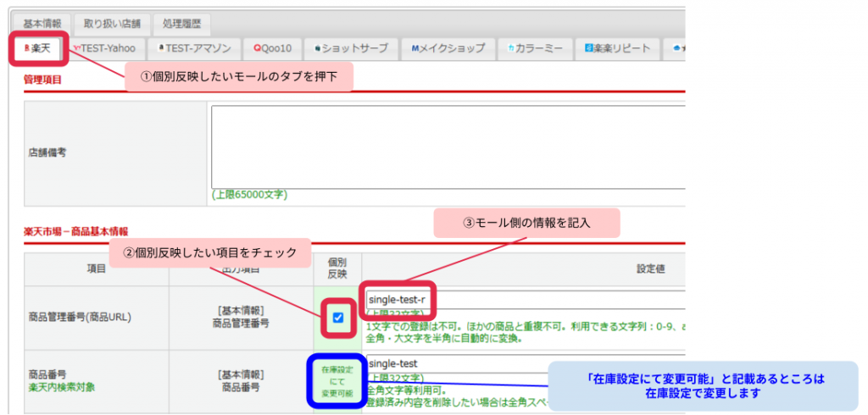
Task: Click the single-test-r 商品管理番号 input field
Action: click(526, 301)
